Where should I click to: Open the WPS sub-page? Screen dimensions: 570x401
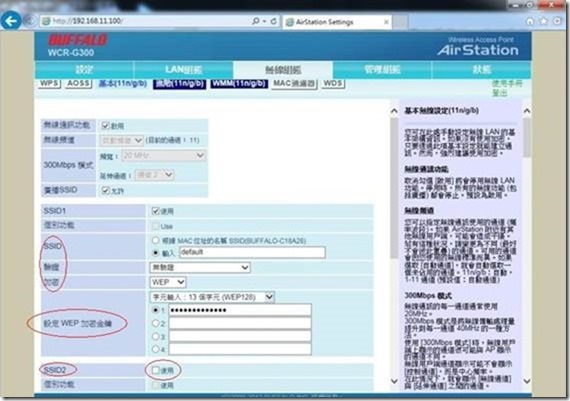pyautogui.click(x=49, y=83)
